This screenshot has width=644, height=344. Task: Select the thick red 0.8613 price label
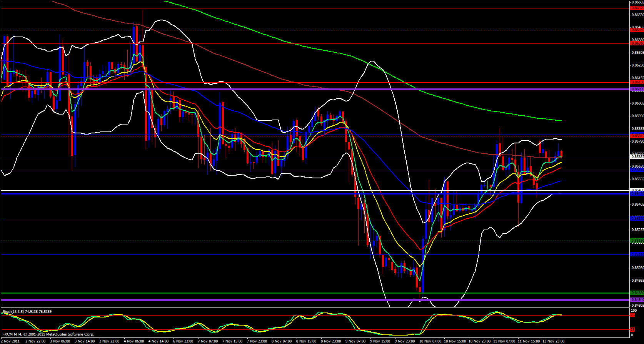(x=637, y=82)
